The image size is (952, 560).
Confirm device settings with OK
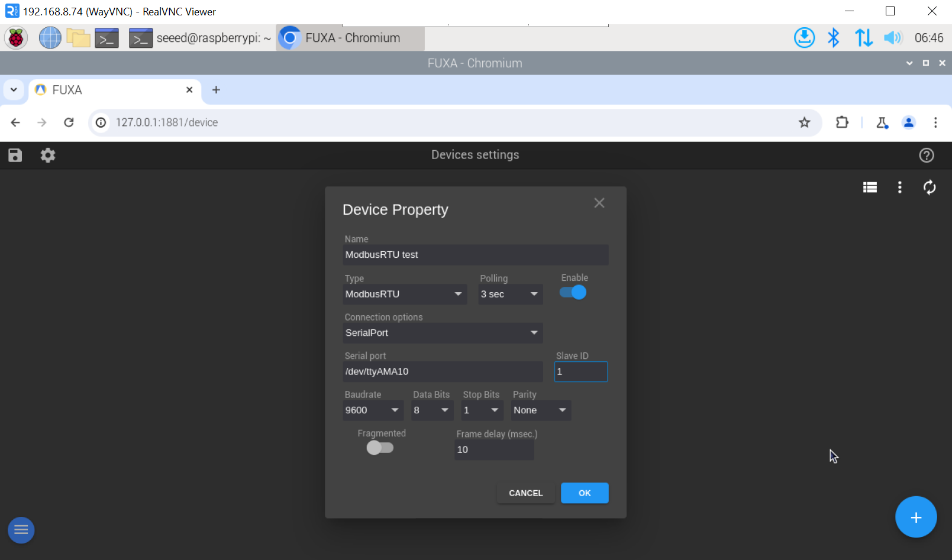tap(585, 493)
